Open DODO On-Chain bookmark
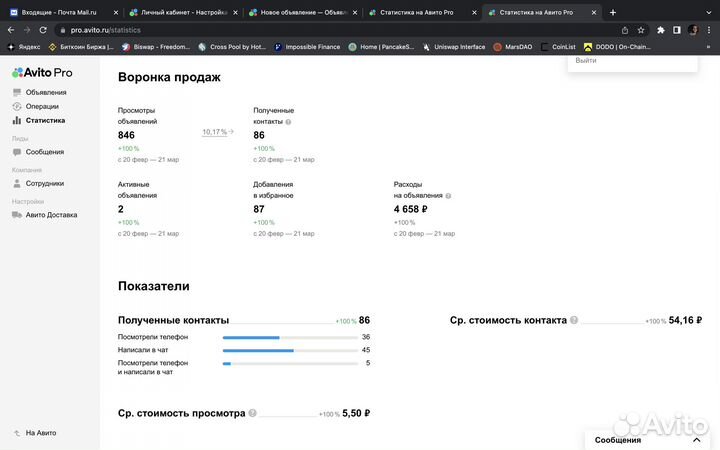720x450 pixels. coord(617,47)
